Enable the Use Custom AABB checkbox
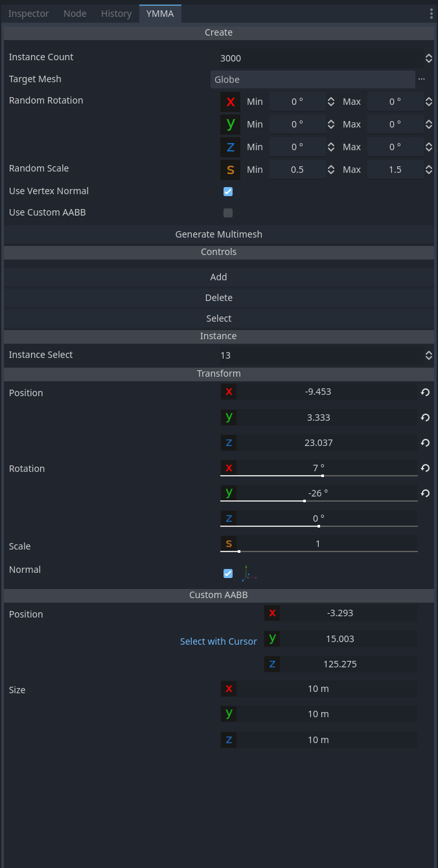The width and height of the screenshot is (438, 868). click(227, 212)
